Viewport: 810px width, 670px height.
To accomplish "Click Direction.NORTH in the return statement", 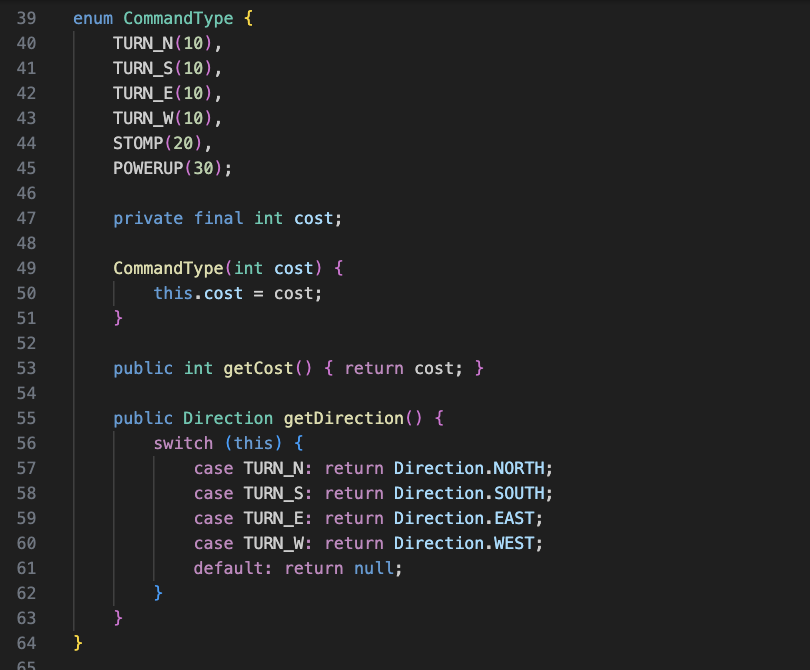I will [472, 469].
